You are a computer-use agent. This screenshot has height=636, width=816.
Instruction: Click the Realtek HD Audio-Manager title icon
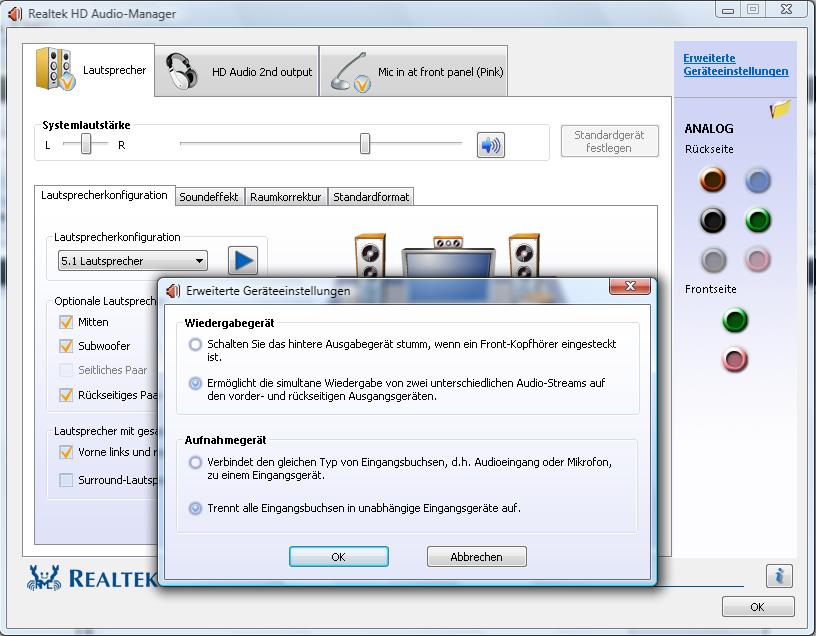point(15,14)
